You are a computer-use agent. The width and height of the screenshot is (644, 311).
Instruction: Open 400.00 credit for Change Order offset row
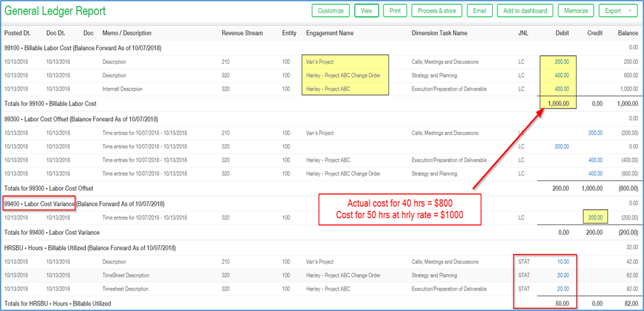[595, 174]
